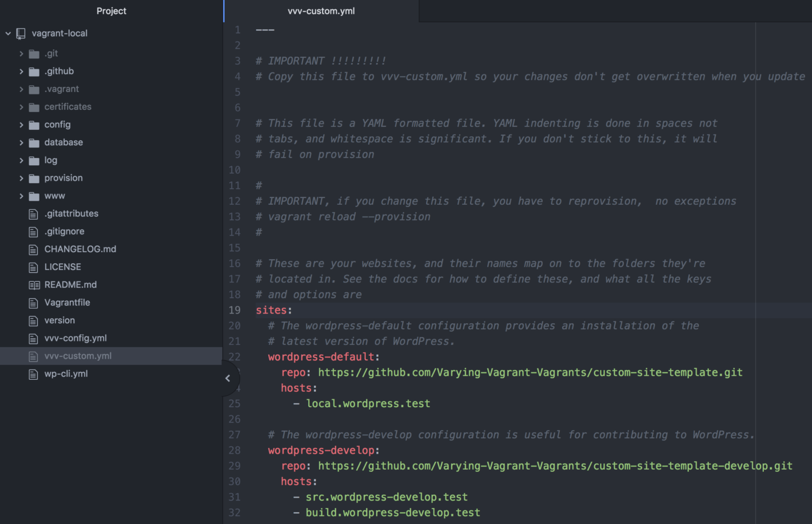Expand the www folder
This screenshot has width=812, height=524.
(22, 196)
